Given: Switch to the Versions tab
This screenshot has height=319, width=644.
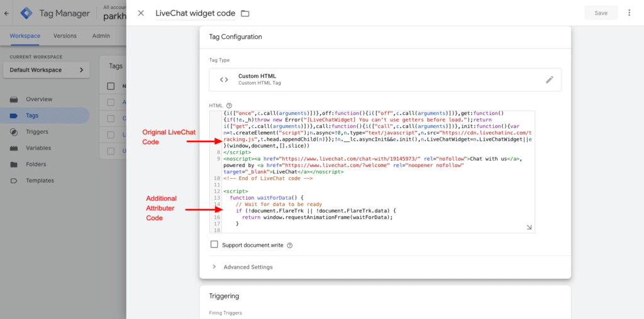Looking at the screenshot, I should pyautogui.click(x=65, y=36).
